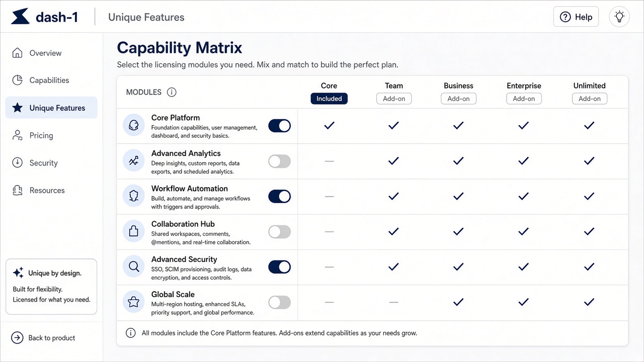The height and width of the screenshot is (362, 644).
Task: Click the Workflow Automation module icon
Action: 134,196
